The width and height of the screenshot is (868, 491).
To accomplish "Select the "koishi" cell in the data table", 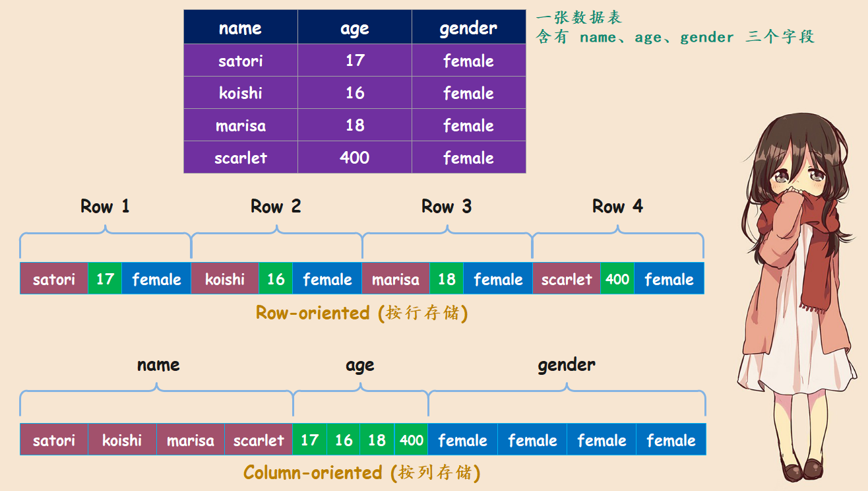I will coord(240,93).
